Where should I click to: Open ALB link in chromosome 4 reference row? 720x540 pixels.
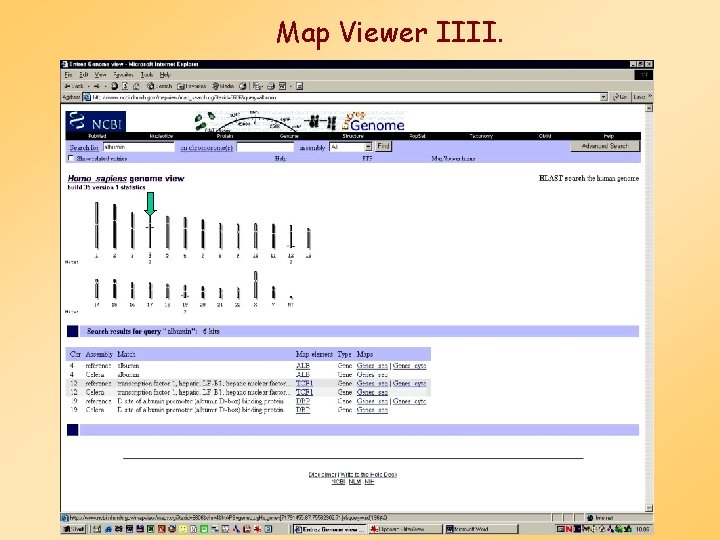click(303, 366)
